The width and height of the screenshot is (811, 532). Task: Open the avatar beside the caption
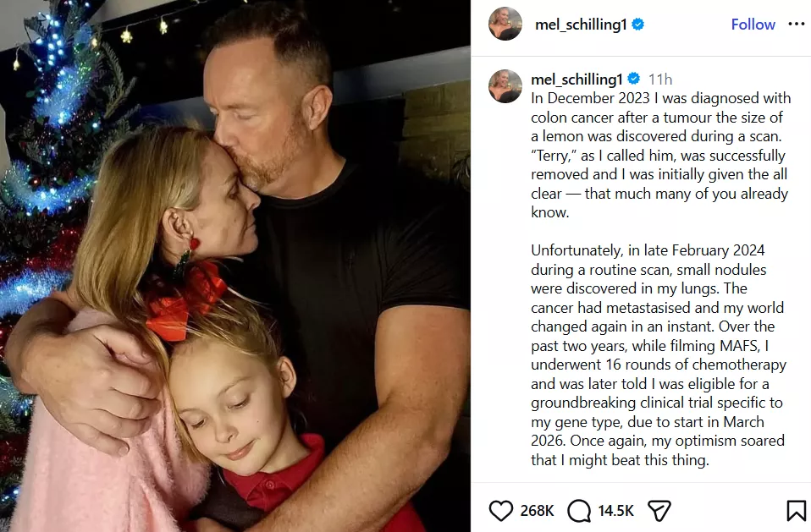click(x=505, y=86)
